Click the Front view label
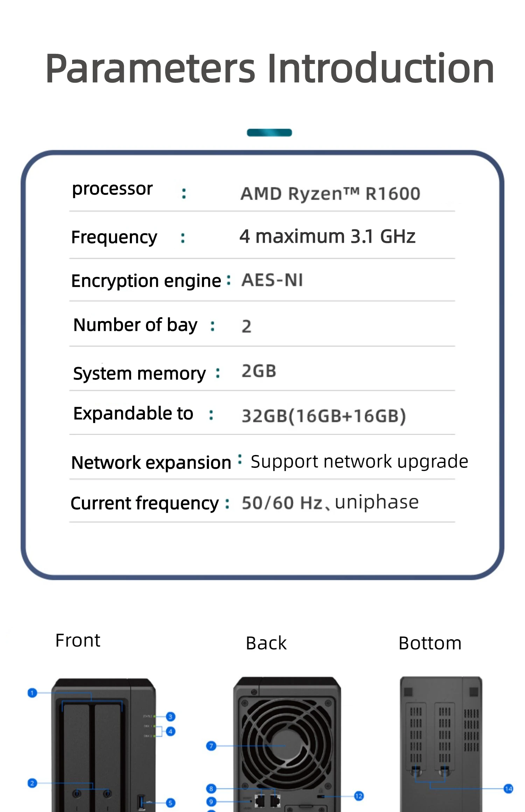Viewport: 525px width, 812px height. tap(78, 640)
